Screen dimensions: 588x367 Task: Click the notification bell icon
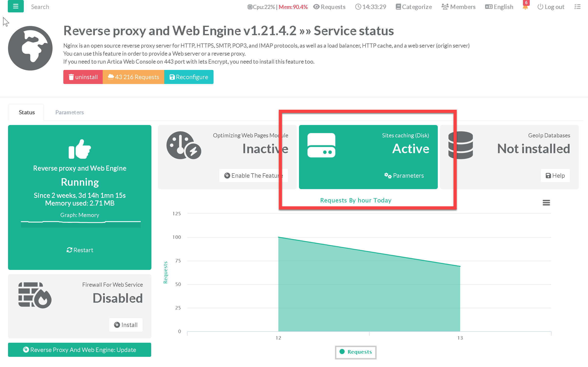pos(525,7)
